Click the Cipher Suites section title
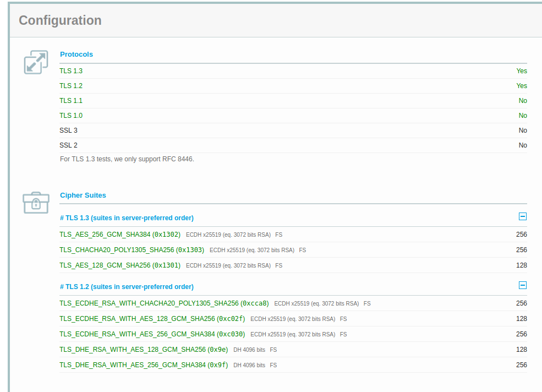Screen dimensions: 542x392 point(83,195)
